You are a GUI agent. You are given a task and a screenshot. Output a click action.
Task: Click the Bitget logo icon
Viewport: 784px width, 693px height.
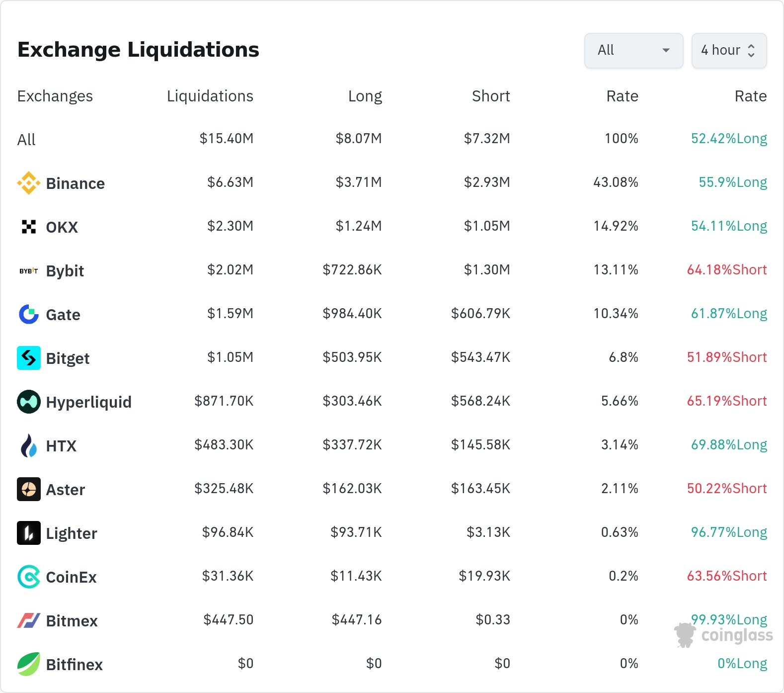click(29, 358)
